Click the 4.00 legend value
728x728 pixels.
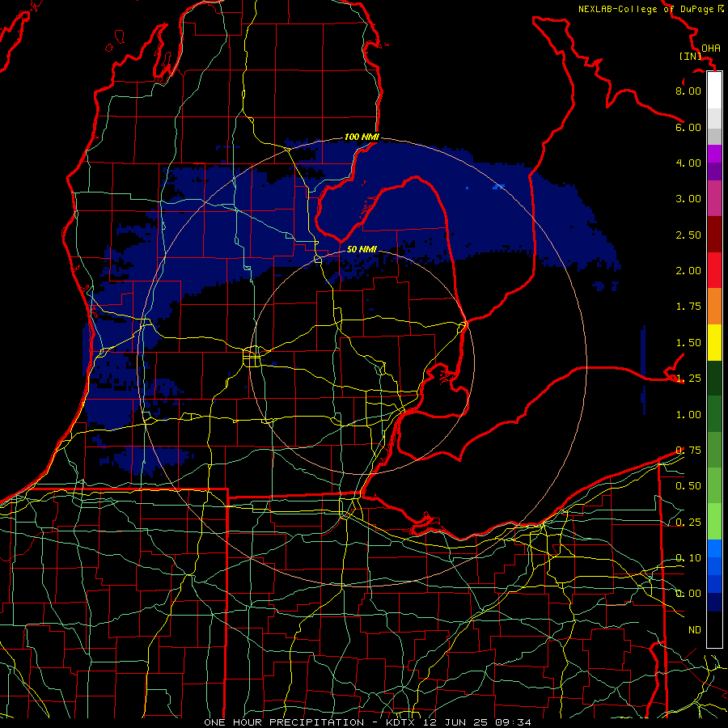click(x=688, y=163)
